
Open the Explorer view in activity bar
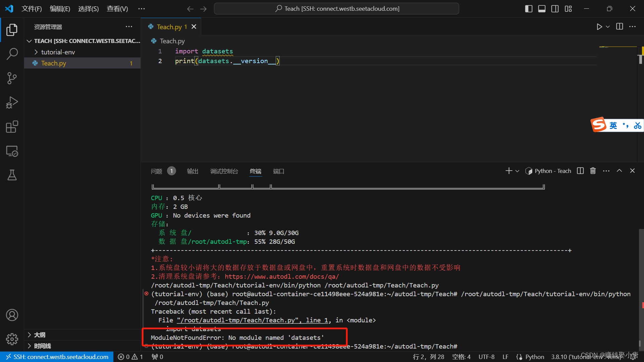click(x=12, y=30)
